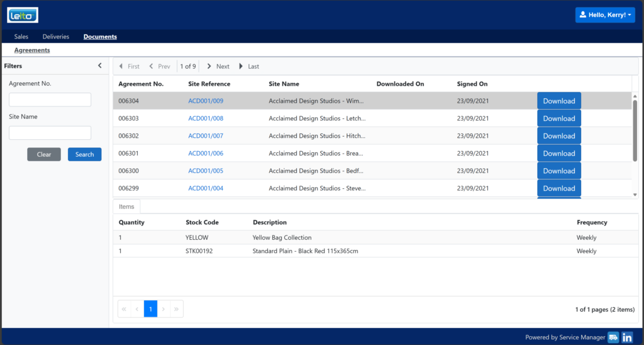Open the LinkedIn icon in footer

[627, 337]
